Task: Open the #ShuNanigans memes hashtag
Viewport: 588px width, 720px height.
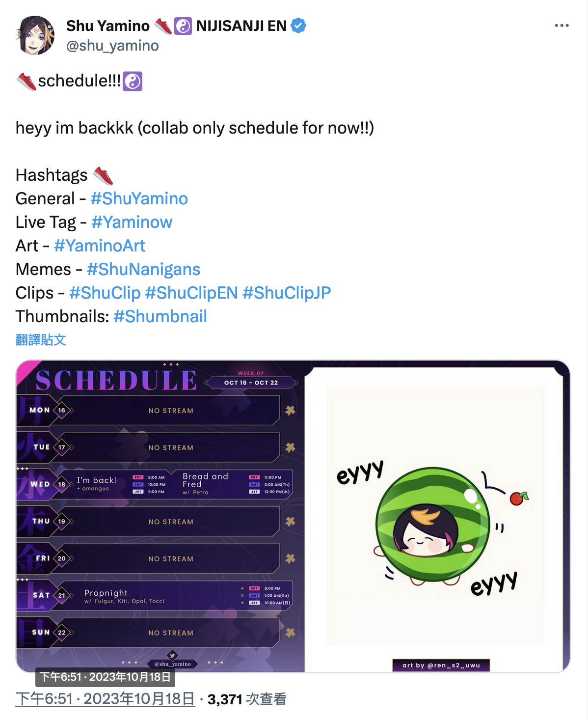Action: [x=143, y=269]
